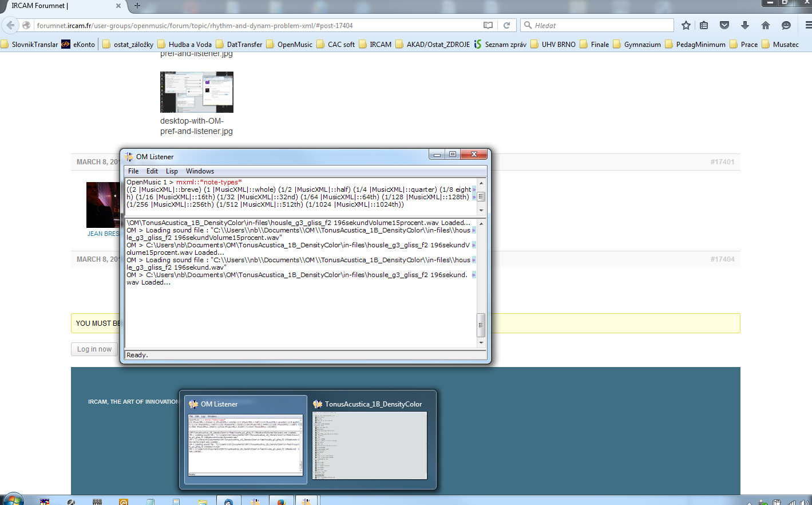Click the Ready. status bar text

click(137, 355)
